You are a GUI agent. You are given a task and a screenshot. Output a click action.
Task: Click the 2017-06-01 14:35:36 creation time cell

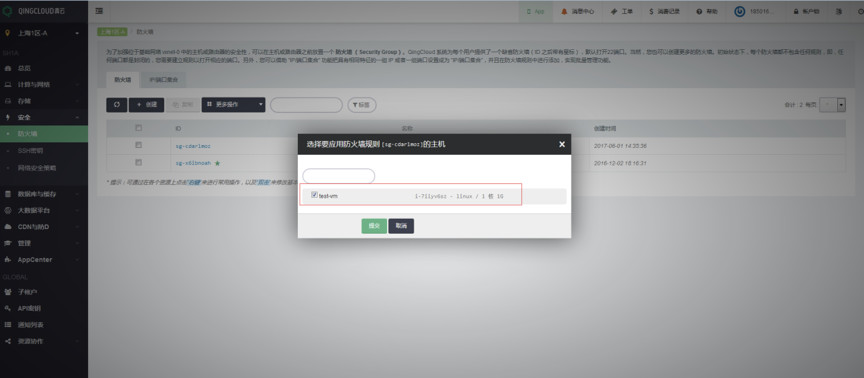620,146
